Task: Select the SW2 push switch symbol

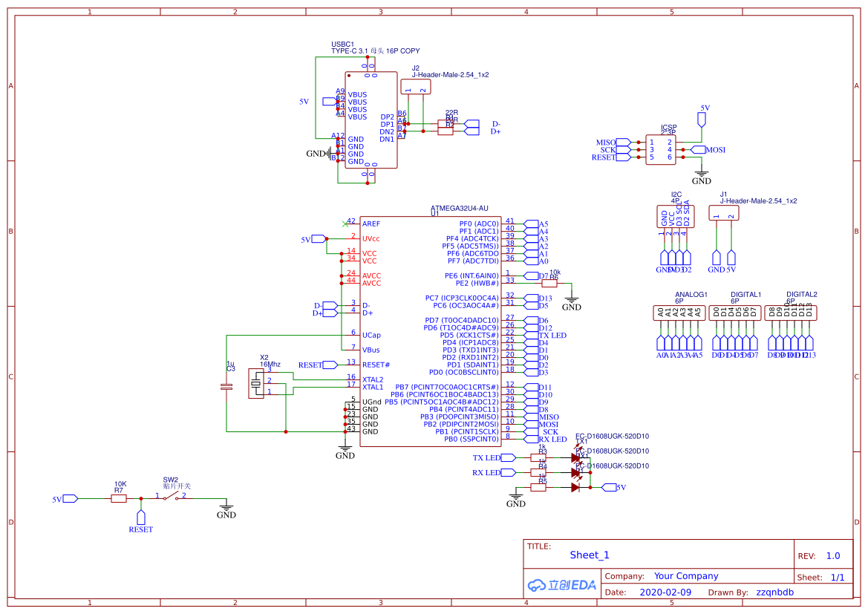Action: click(x=171, y=497)
